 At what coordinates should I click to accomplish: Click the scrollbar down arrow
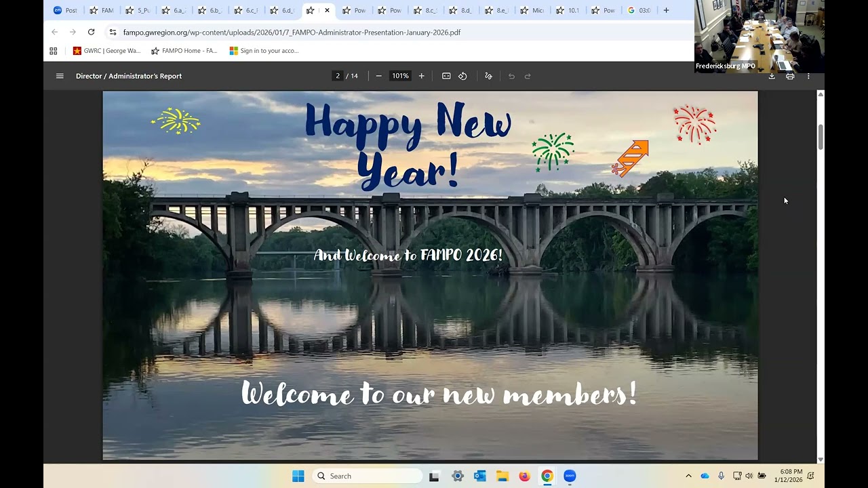pyautogui.click(x=821, y=460)
